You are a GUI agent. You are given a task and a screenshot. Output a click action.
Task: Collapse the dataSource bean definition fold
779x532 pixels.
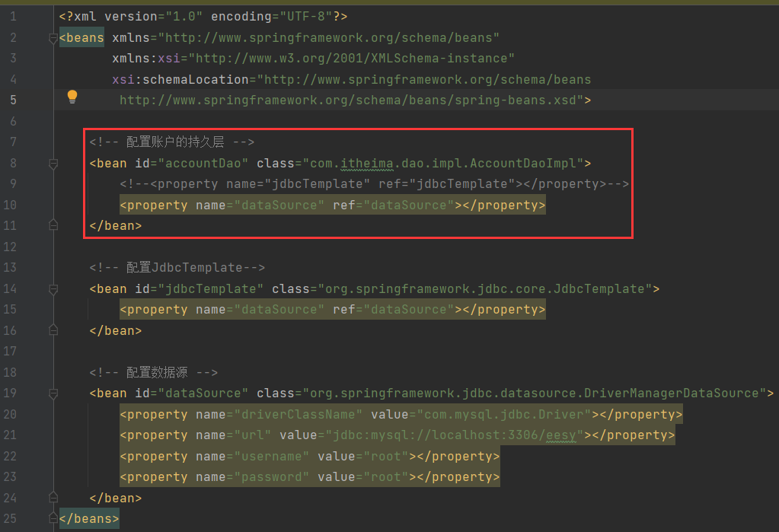pos(53,393)
